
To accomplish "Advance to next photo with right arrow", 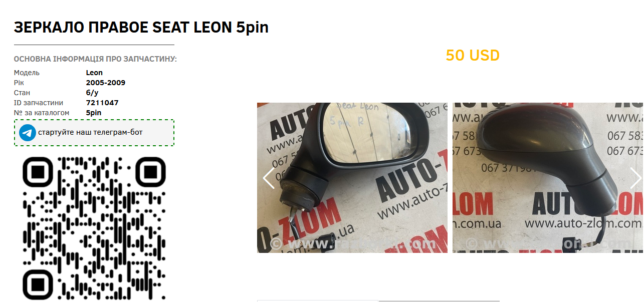I will coord(635,178).
